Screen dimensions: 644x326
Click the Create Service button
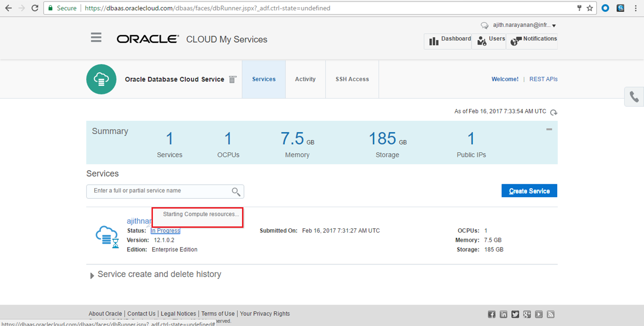tap(529, 191)
